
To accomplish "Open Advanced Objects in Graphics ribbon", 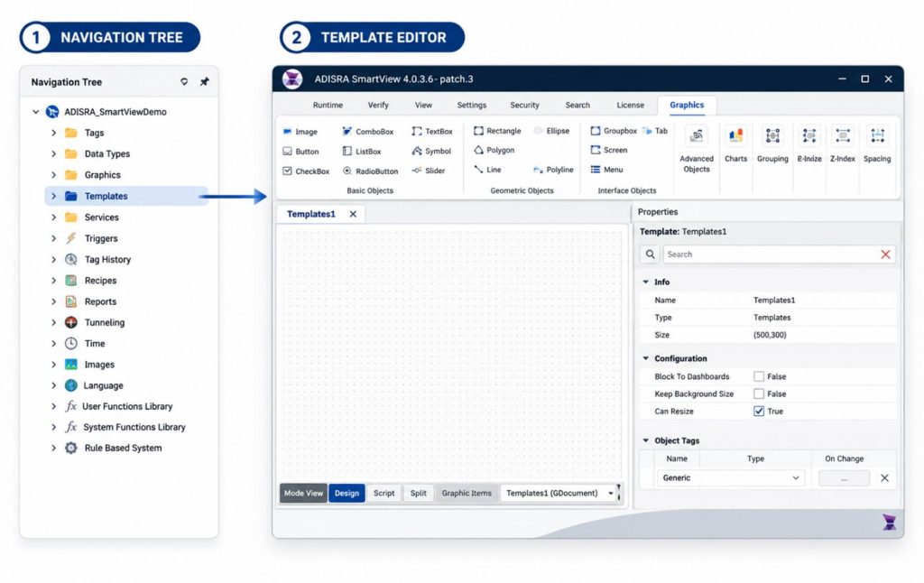I will (x=696, y=149).
